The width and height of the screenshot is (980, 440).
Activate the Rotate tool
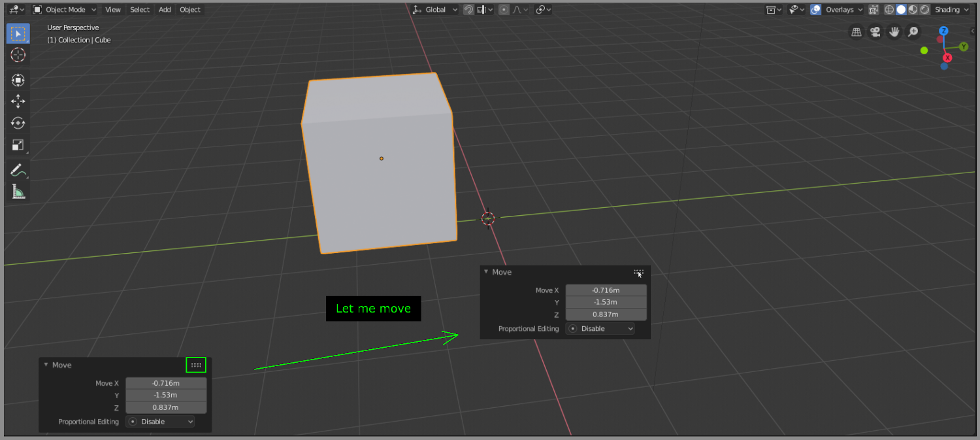point(18,123)
